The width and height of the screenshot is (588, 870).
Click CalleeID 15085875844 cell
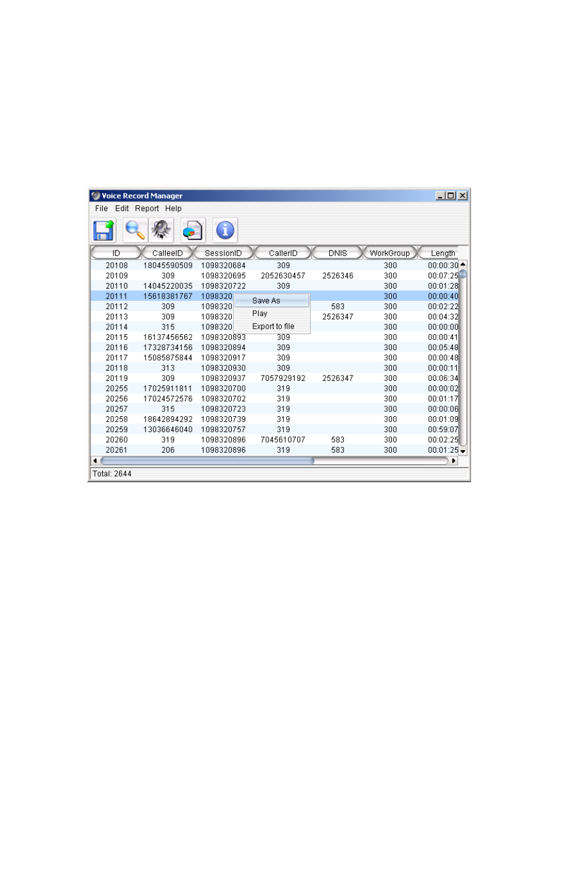(x=168, y=358)
